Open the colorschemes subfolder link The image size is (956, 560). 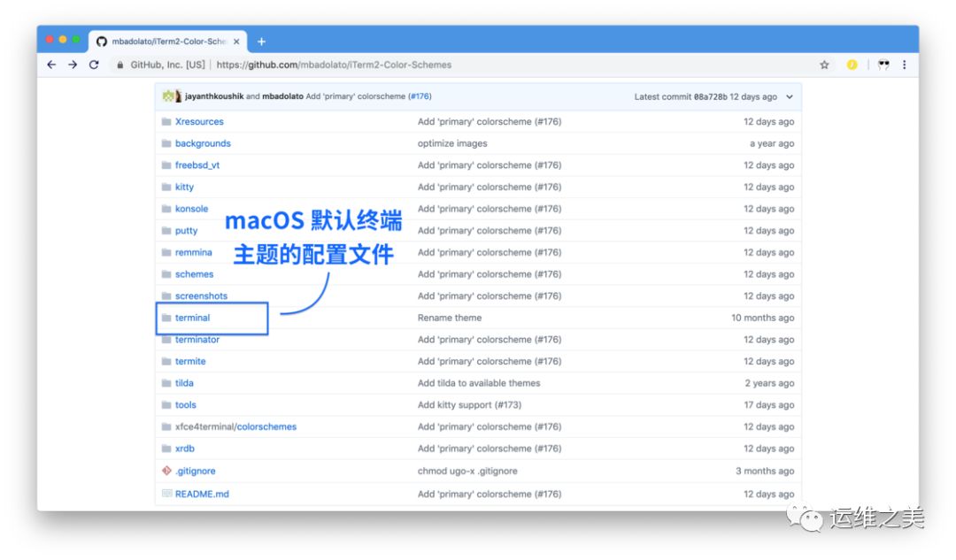coord(266,426)
